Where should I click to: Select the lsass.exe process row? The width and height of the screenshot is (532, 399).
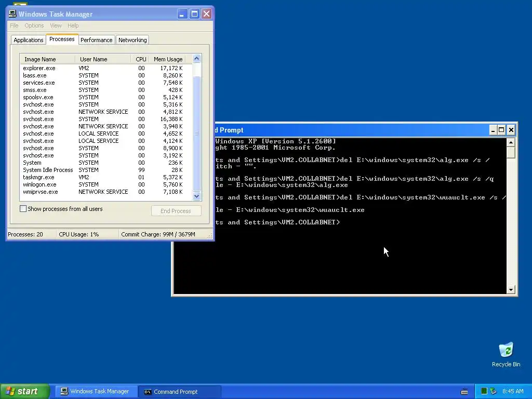click(x=106, y=75)
